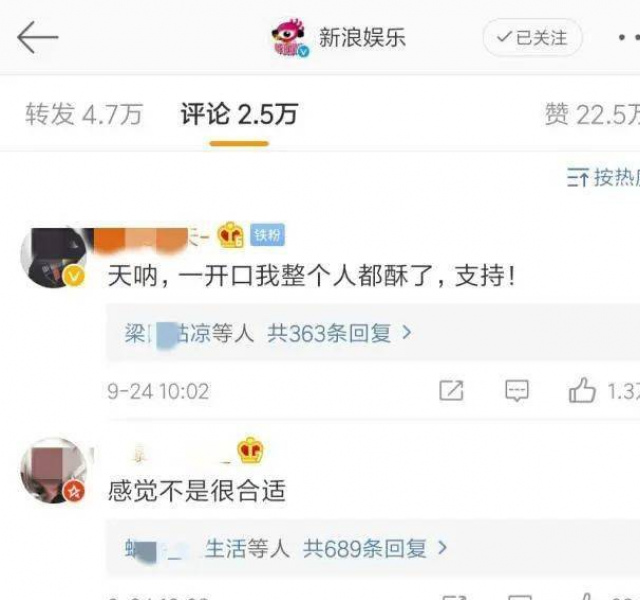Viewport: 640px width, 600px height.
Task: Open the 按热度 sort dropdown
Action: pyautogui.click(x=603, y=178)
